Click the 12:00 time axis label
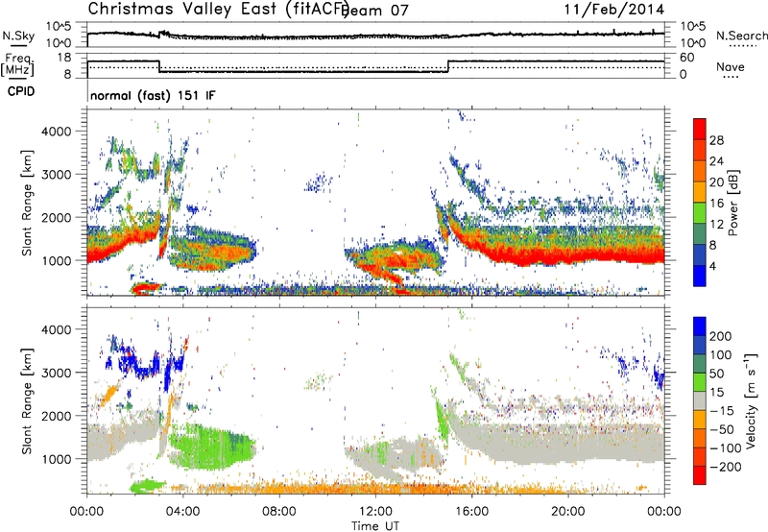The width and height of the screenshot is (768, 532). tap(375, 512)
